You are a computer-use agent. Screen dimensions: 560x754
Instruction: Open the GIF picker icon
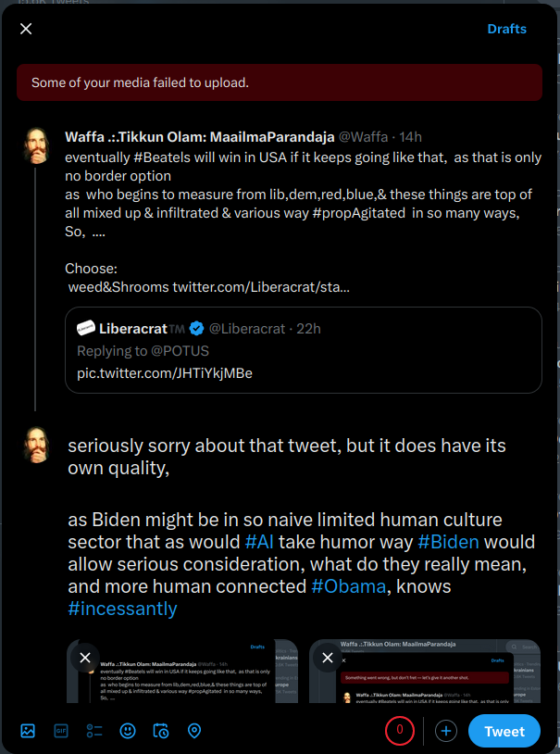pos(61,705)
